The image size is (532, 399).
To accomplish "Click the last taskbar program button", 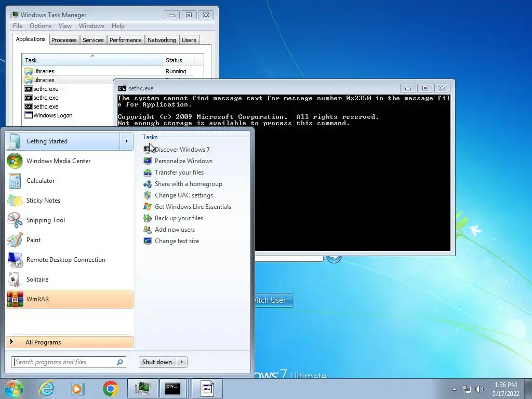I will 207,389.
